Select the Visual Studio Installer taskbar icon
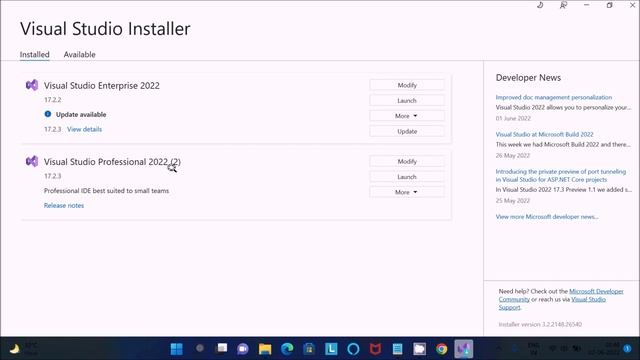The width and height of the screenshot is (640, 360). [x=463, y=349]
